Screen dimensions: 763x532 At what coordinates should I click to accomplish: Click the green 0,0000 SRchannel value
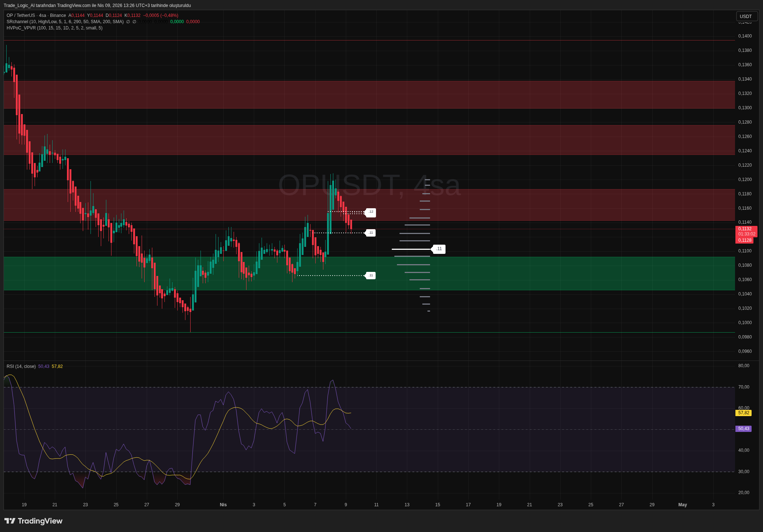[177, 22]
